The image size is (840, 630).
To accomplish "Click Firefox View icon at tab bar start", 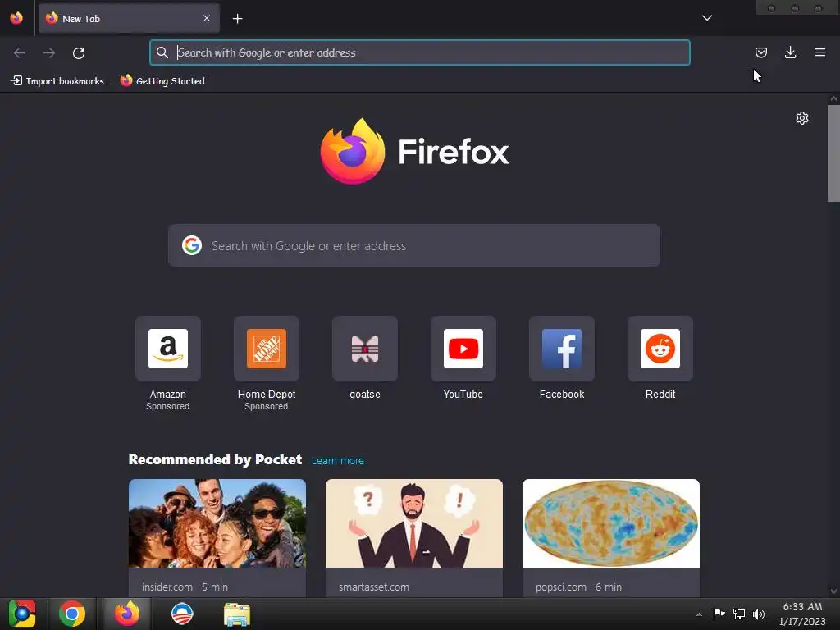I will coord(16,18).
